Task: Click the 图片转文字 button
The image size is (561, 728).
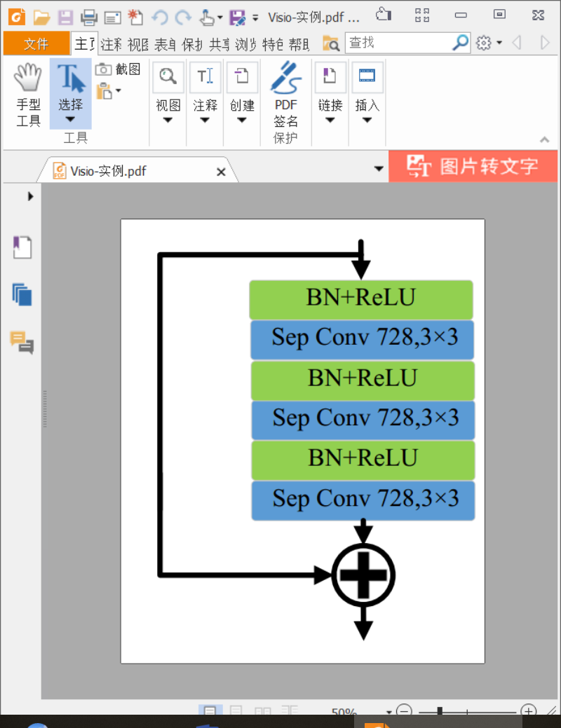Action: point(473,166)
